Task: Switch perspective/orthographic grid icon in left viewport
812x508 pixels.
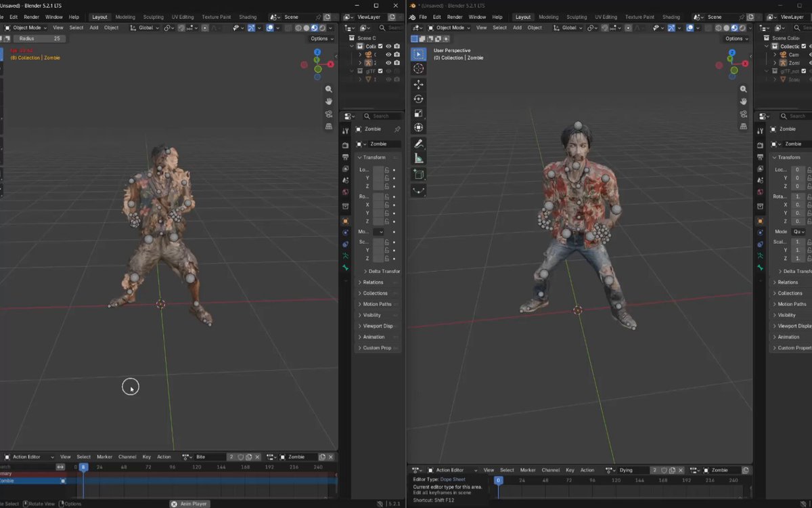Action: coord(329,126)
